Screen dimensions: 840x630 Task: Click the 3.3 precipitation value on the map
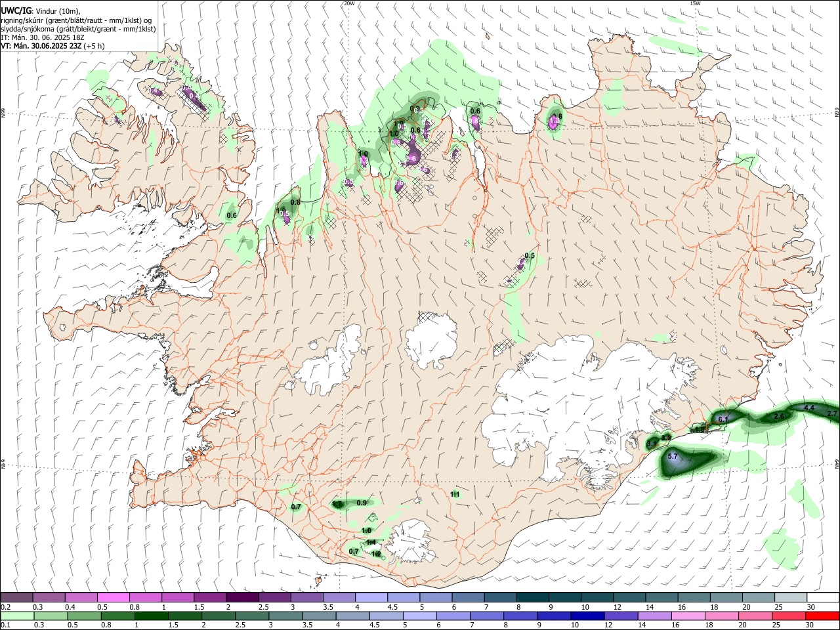click(666, 438)
